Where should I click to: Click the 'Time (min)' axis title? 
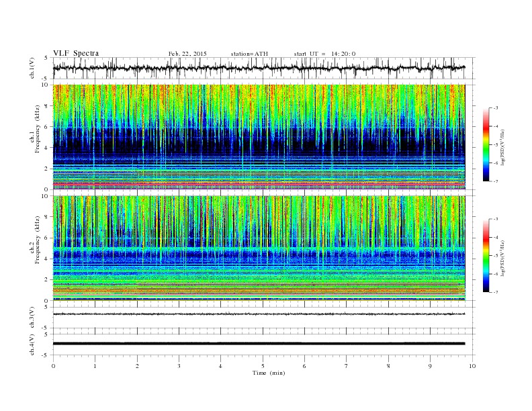pyautogui.click(x=269, y=373)
